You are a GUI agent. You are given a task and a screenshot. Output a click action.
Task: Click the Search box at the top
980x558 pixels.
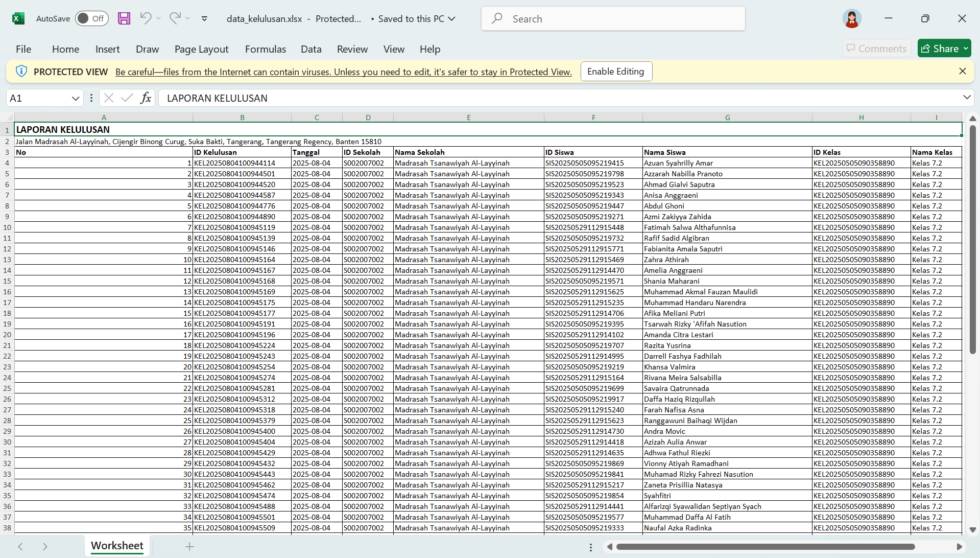click(612, 18)
